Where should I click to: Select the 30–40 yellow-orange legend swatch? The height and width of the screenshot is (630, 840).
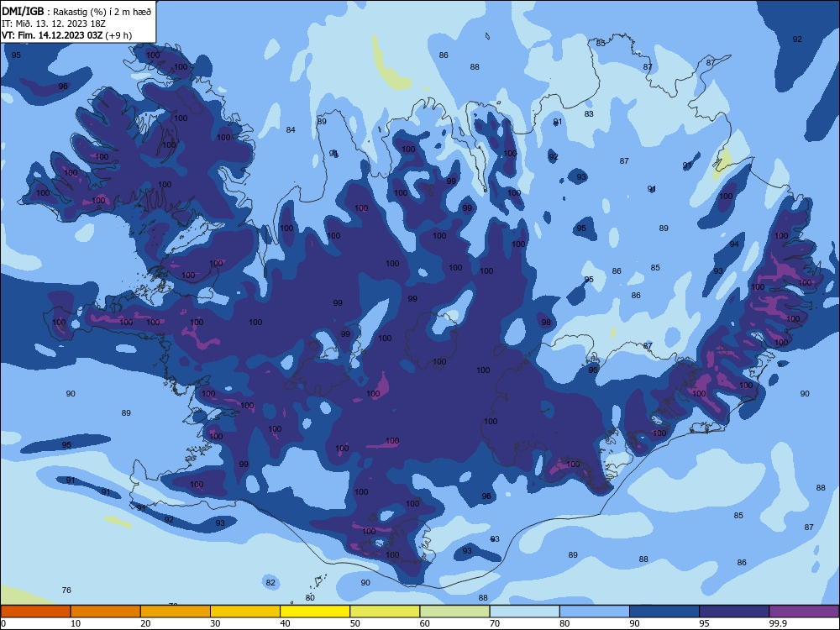pyautogui.click(x=245, y=612)
